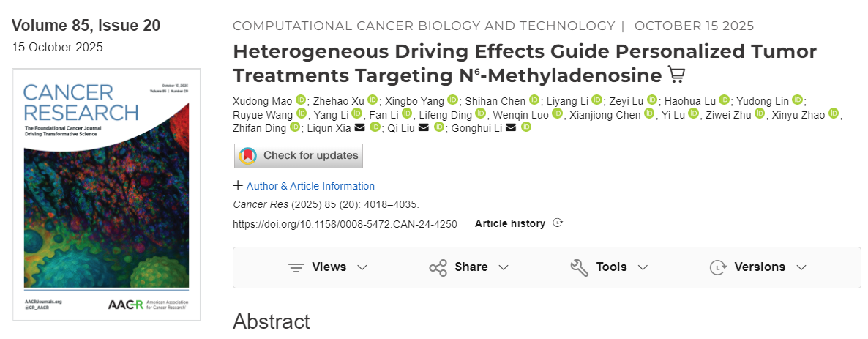This screenshot has height=339, width=868.
Task: Open Xudong Mao's ORCID icon
Action: 300,100
